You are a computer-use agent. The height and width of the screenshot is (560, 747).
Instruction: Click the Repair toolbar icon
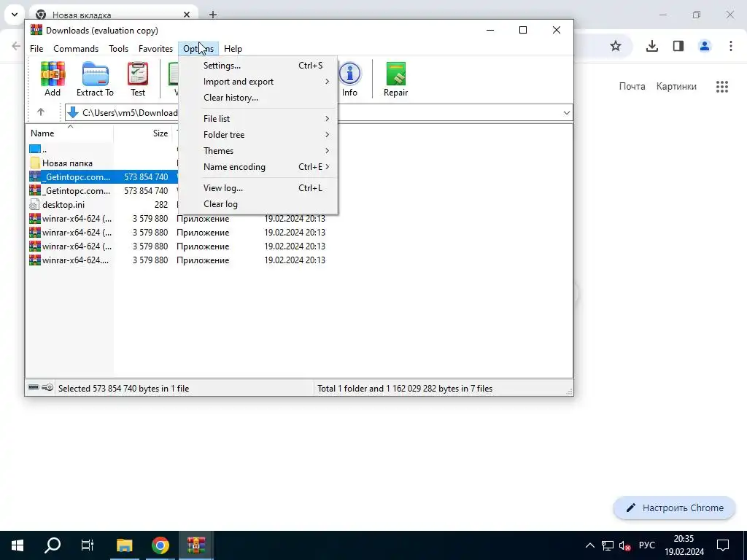pos(396,79)
